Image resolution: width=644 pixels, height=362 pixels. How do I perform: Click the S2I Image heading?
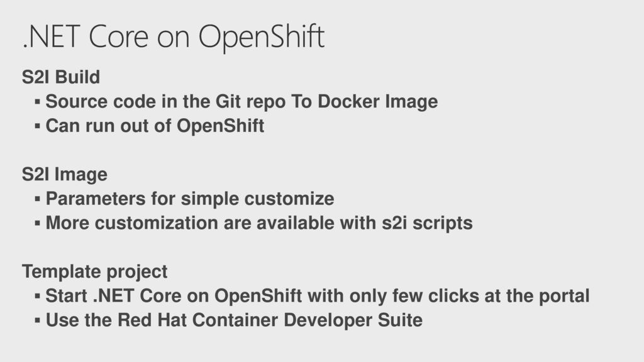pyautogui.click(x=65, y=175)
